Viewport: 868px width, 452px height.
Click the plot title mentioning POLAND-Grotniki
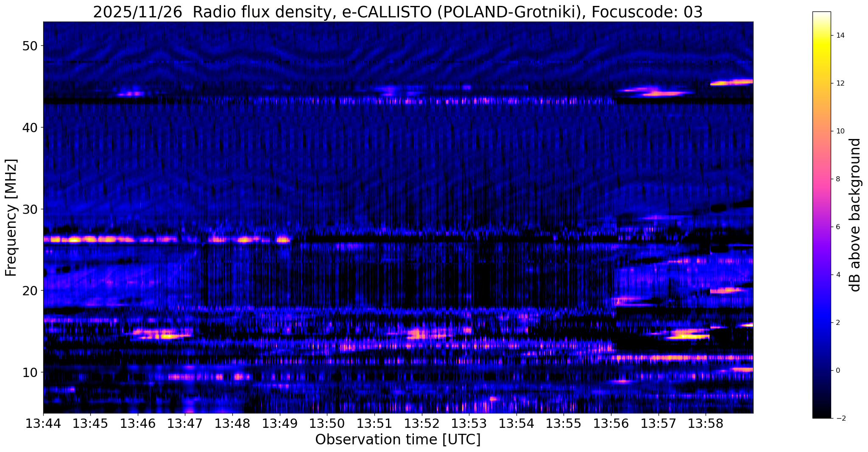coord(398,12)
